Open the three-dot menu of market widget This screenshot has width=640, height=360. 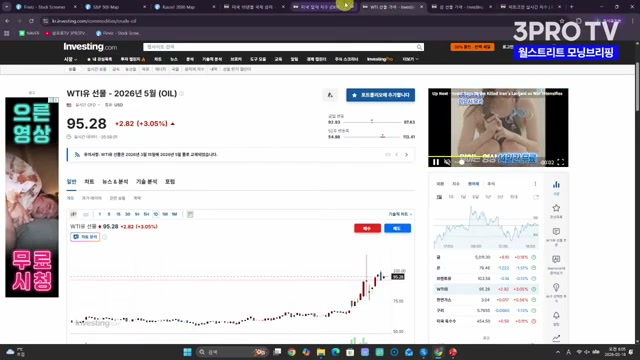(535, 184)
